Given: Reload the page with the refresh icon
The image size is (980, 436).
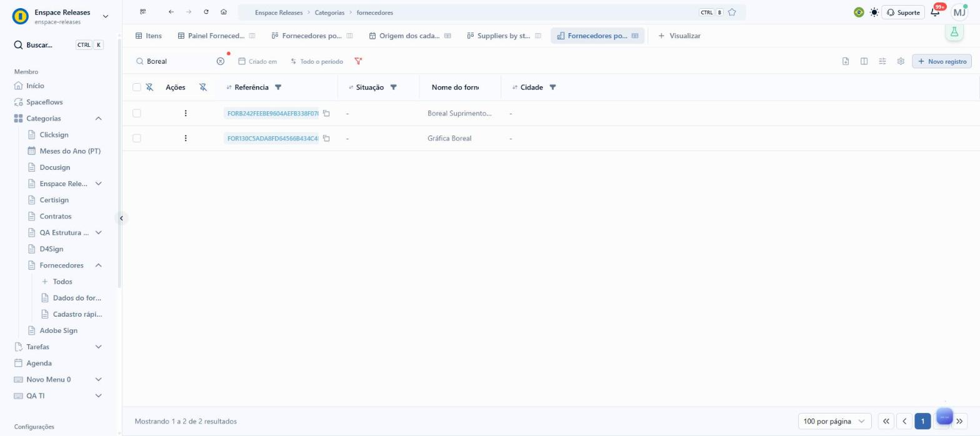Looking at the screenshot, I should click(x=206, y=12).
